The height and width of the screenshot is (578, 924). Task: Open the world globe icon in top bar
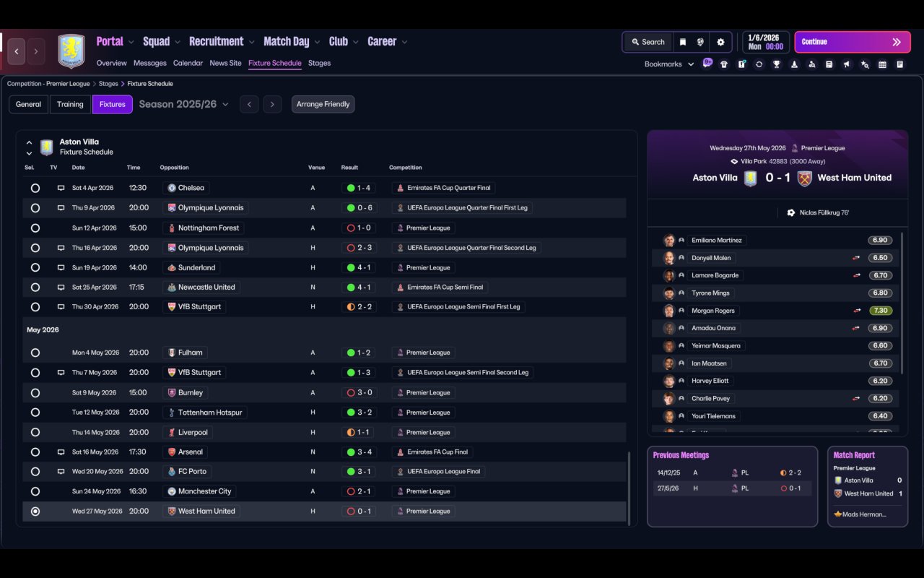700,42
